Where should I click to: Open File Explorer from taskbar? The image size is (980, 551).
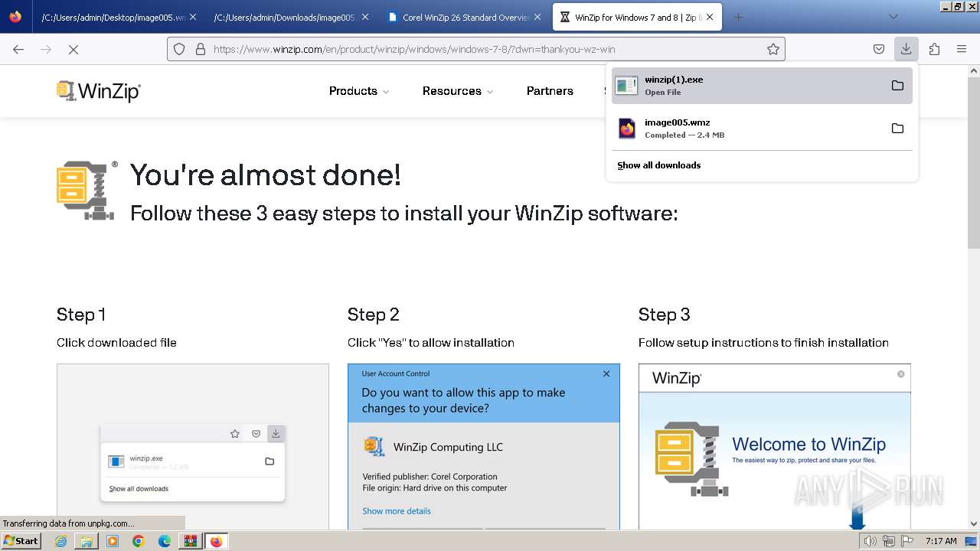[87, 541]
